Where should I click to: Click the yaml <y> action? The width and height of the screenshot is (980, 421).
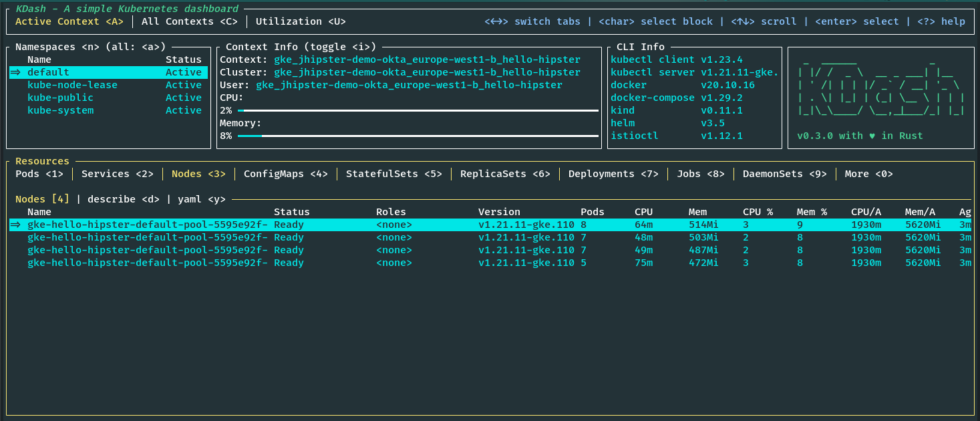(x=201, y=199)
